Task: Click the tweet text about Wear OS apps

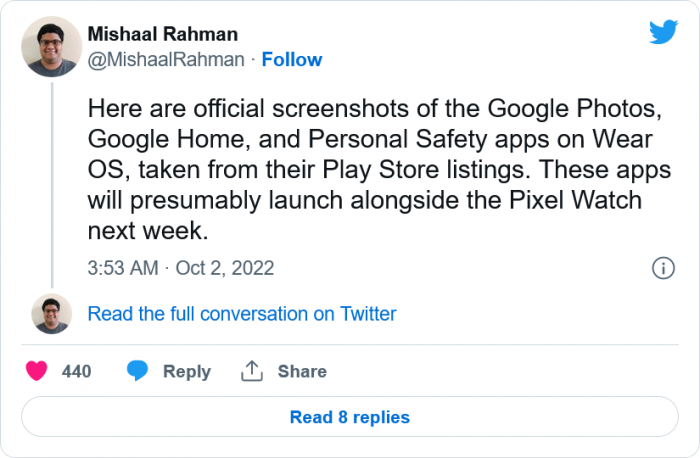Action: (379, 169)
